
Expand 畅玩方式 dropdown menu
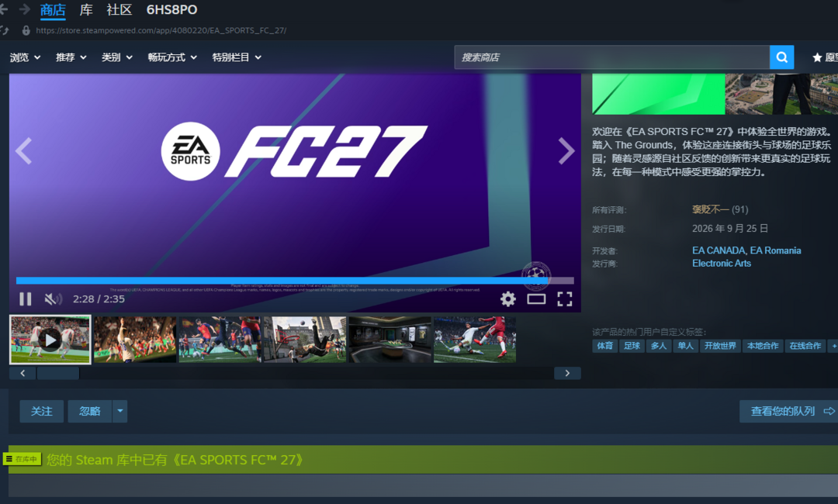[172, 57]
